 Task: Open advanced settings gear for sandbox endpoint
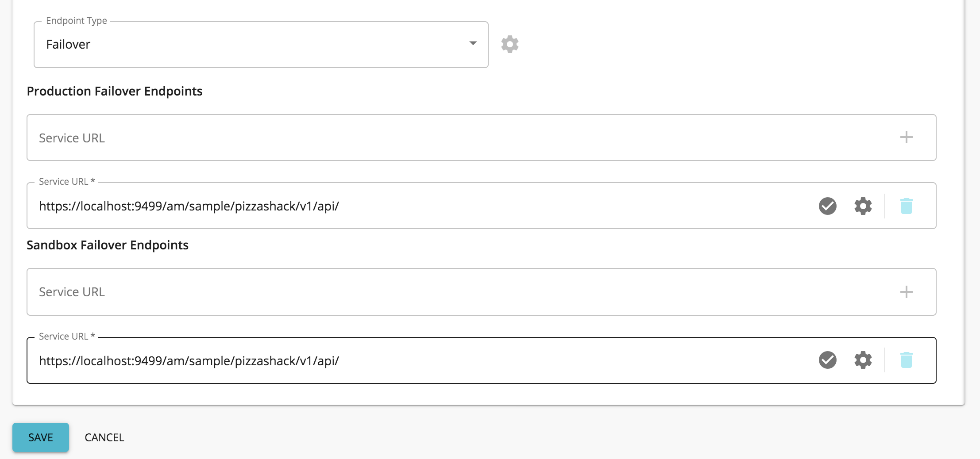[862, 360]
